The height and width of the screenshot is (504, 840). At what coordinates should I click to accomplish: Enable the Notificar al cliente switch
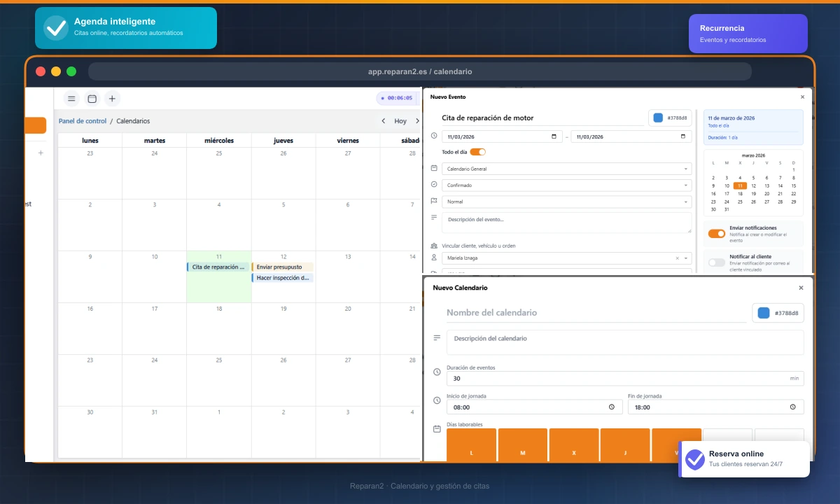coord(716,262)
